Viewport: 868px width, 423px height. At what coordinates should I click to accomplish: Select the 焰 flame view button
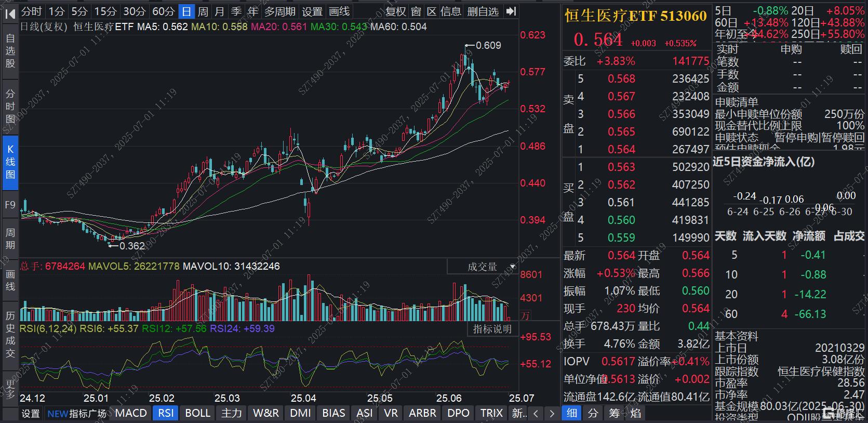coord(636,414)
